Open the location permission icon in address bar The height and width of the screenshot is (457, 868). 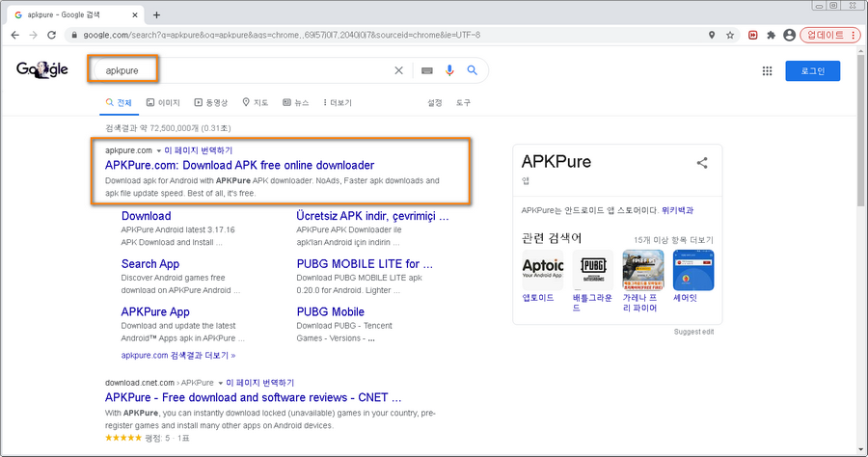[712, 35]
